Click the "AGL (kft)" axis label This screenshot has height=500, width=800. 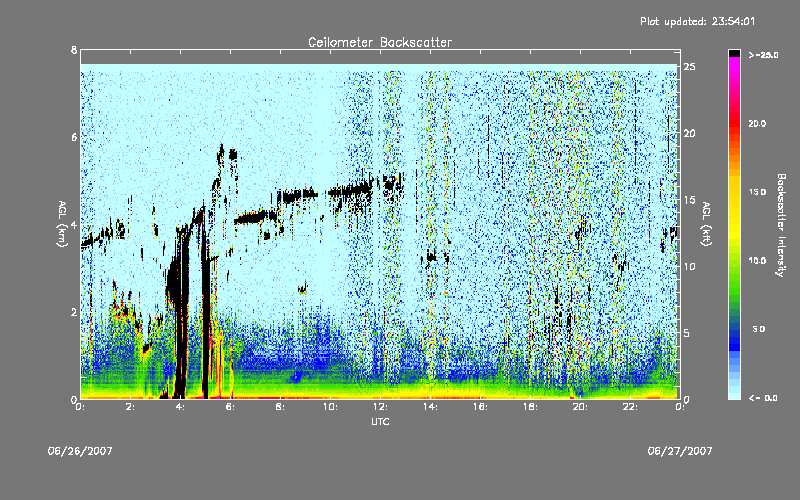pyautogui.click(x=706, y=224)
